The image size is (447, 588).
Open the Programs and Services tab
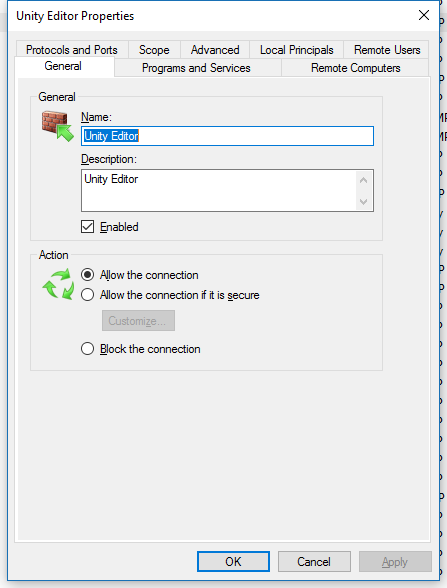pos(196,68)
